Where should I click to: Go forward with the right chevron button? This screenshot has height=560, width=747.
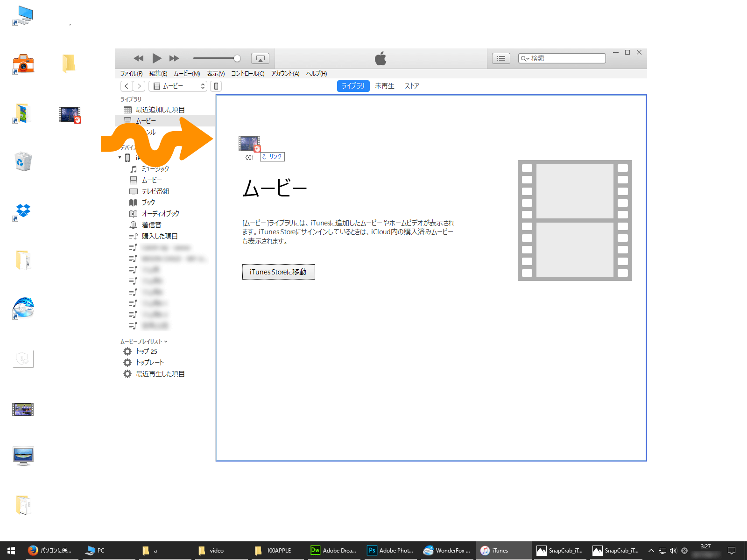(139, 86)
